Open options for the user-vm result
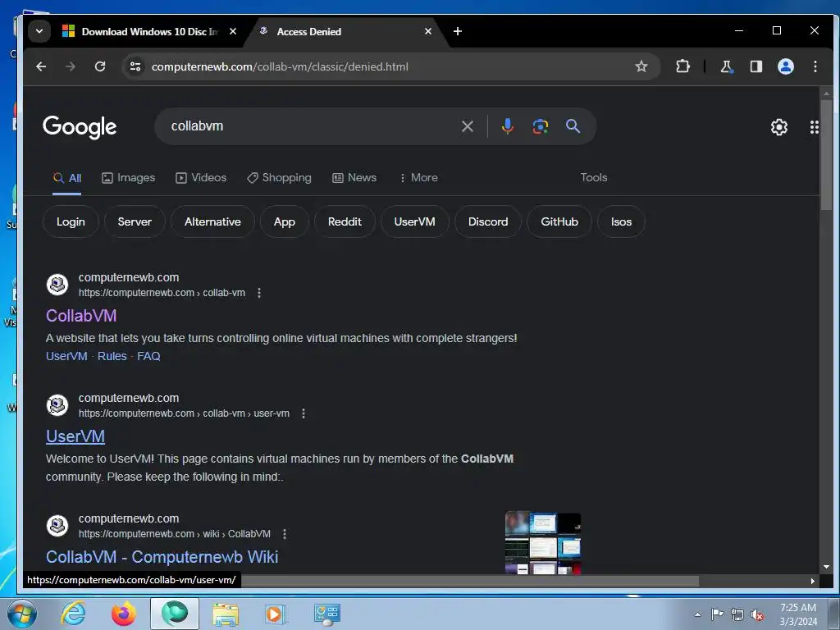 (304, 413)
